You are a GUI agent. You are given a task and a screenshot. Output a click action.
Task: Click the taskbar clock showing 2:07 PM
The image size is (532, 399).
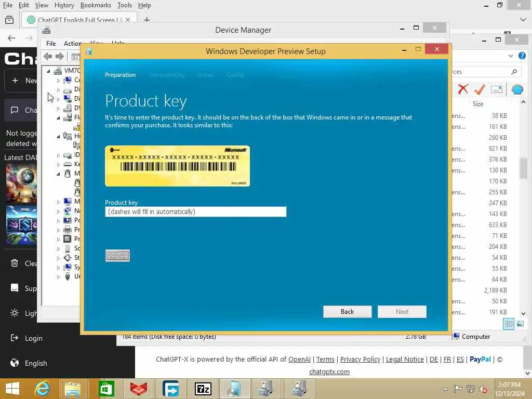pos(509,389)
